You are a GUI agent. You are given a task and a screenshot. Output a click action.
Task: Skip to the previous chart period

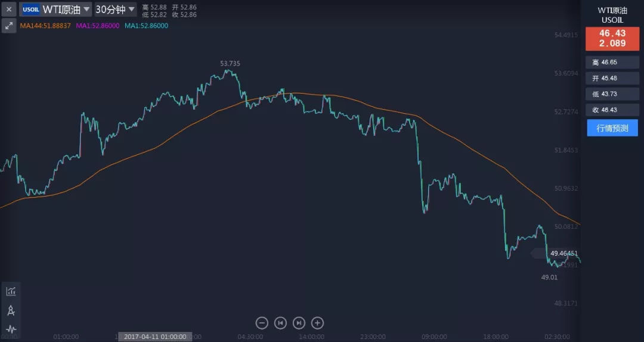tap(280, 323)
